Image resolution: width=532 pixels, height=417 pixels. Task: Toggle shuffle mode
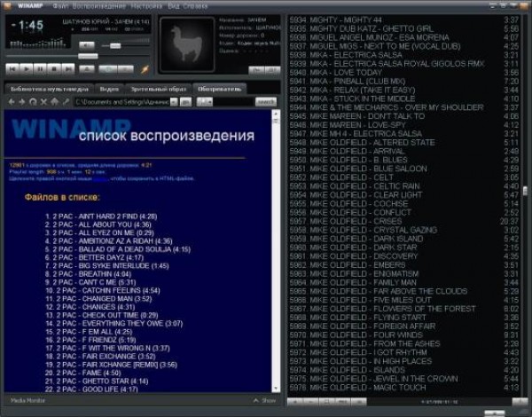coord(108,69)
